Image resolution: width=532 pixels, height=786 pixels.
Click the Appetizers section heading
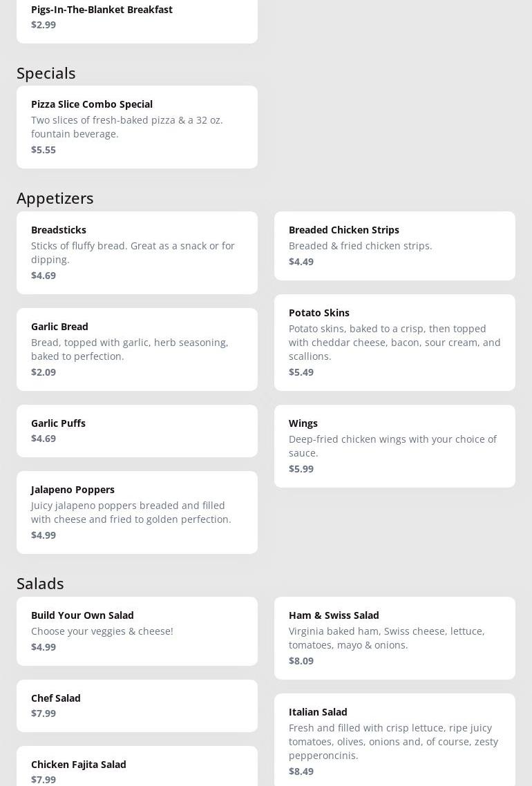(x=55, y=198)
